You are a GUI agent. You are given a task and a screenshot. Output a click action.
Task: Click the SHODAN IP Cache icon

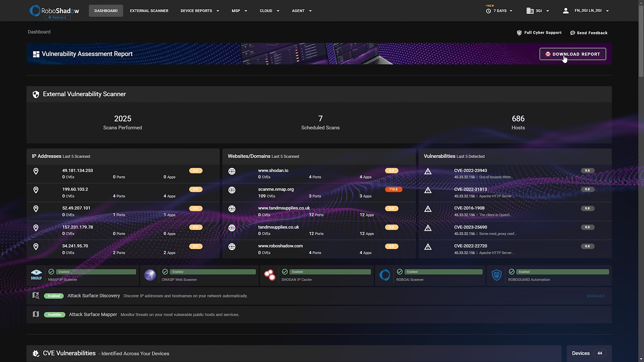click(x=270, y=275)
